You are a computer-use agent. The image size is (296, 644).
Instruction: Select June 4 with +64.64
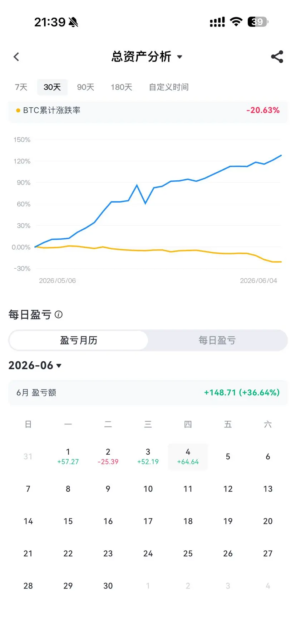coord(188,457)
